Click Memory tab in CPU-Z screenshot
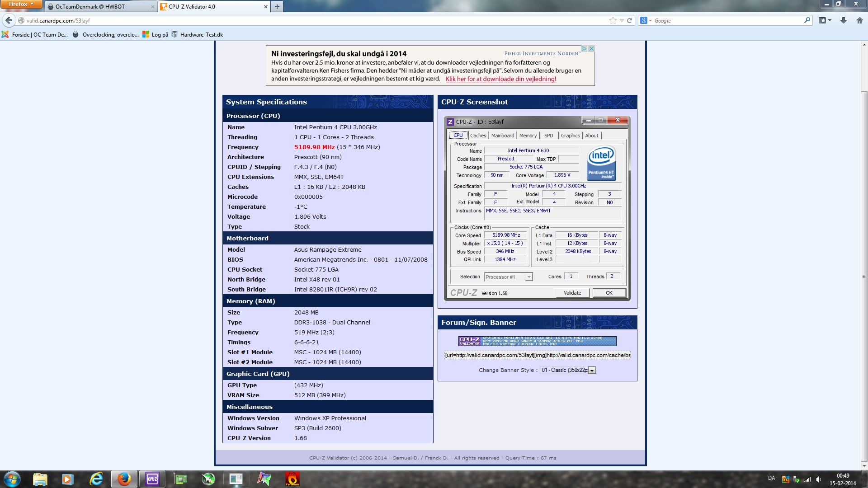 click(528, 136)
